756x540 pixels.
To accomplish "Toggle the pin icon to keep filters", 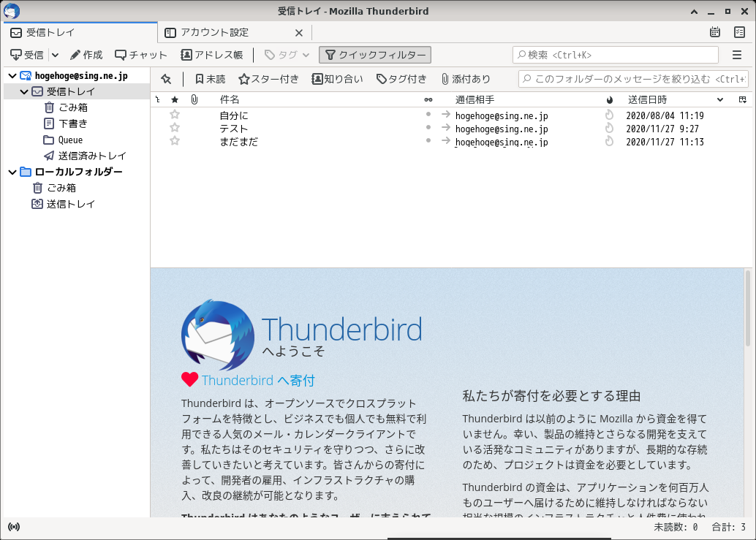I will coord(166,79).
